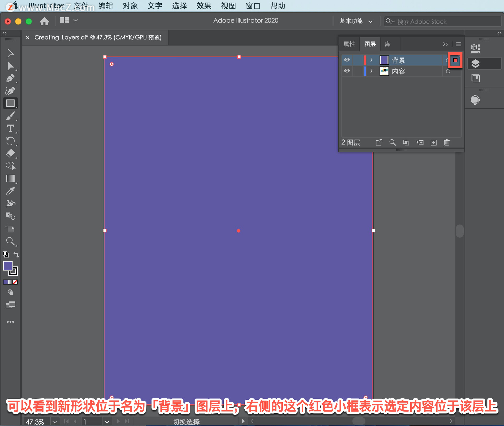Click the Home button

click(x=44, y=21)
